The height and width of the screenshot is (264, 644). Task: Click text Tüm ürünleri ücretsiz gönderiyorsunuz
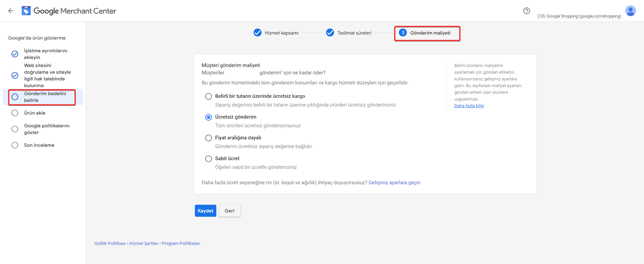[x=258, y=126]
